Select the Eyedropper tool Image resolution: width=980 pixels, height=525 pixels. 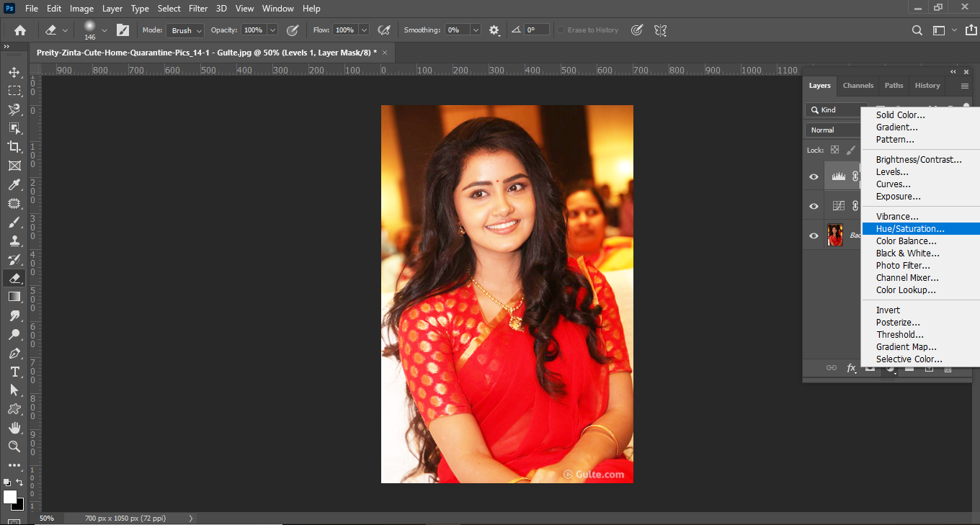14,184
